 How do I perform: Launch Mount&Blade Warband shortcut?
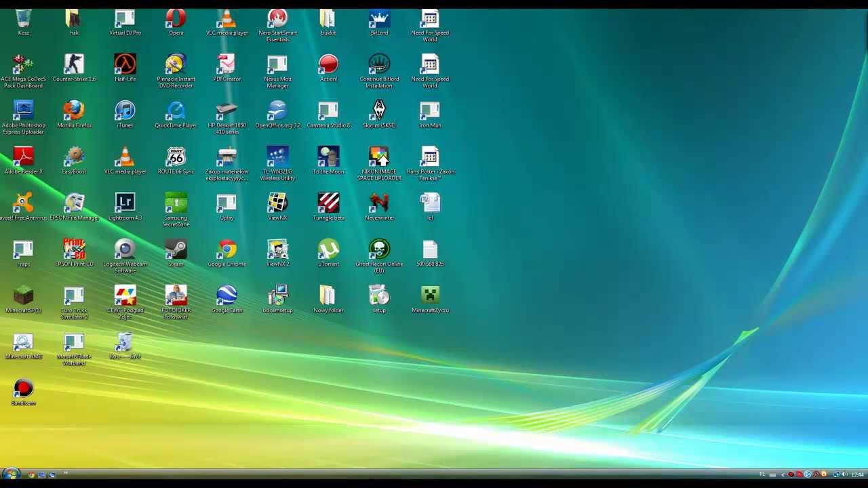point(74,349)
